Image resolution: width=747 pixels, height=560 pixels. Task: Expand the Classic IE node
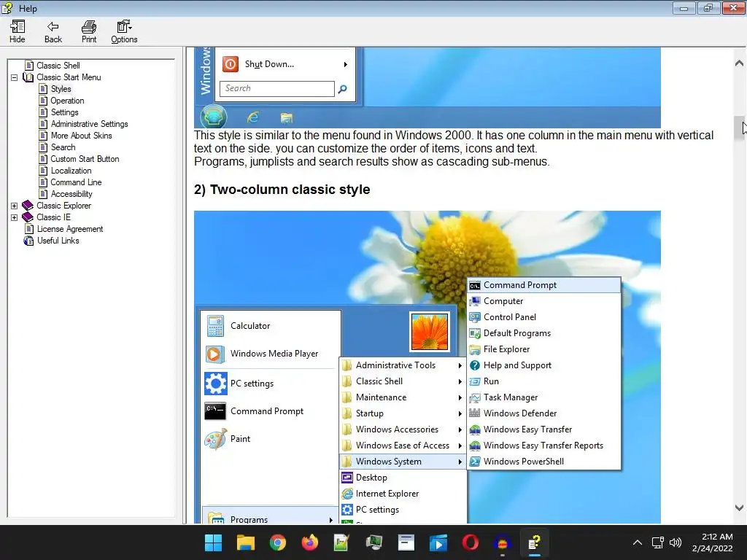tap(15, 217)
